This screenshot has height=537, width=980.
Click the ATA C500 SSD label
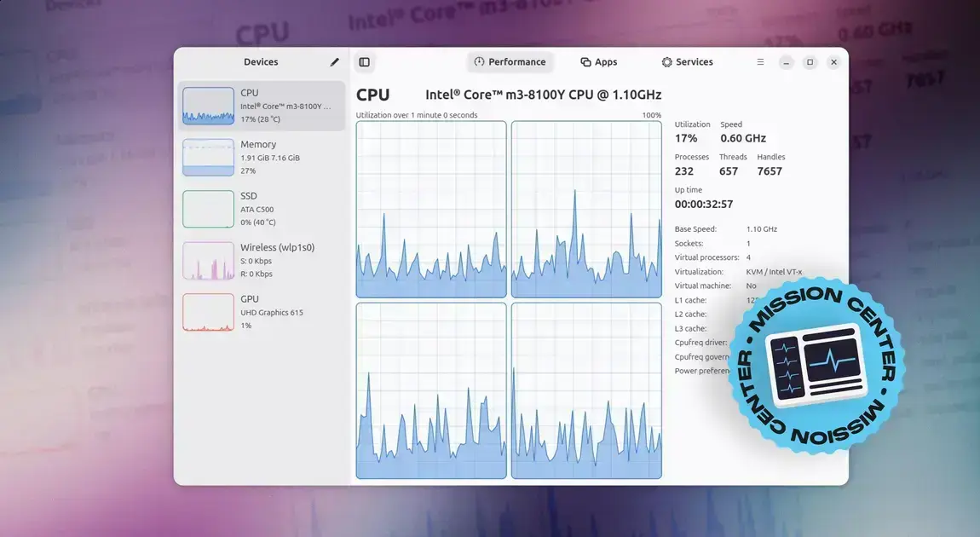pos(257,210)
